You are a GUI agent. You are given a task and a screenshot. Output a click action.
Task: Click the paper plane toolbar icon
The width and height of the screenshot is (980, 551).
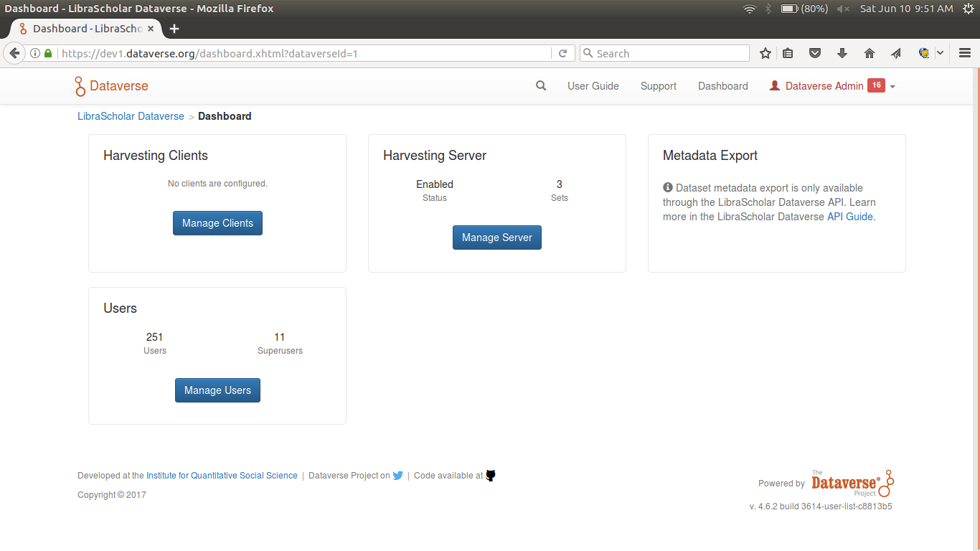(896, 53)
